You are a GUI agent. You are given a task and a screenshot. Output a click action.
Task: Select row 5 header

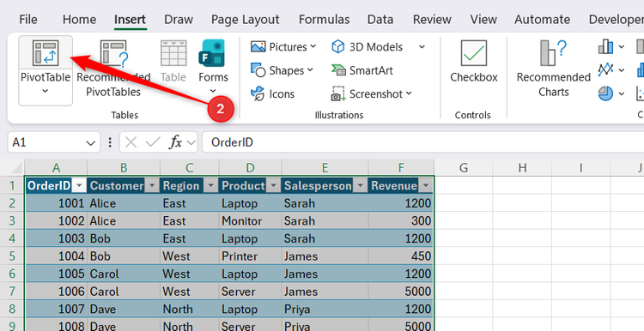pyautogui.click(x=12, y=256)
